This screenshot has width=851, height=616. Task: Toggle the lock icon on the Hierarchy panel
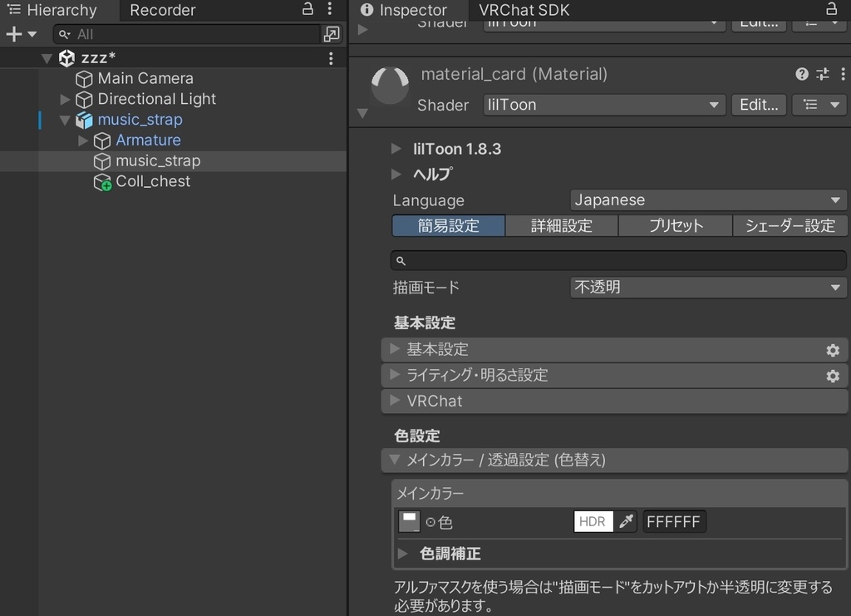[306, 9]
